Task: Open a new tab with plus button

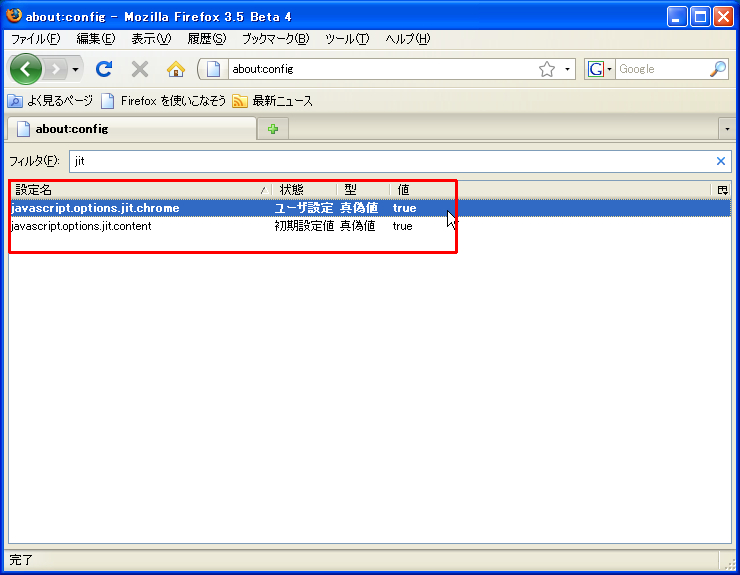Action: tap(273, 129)
